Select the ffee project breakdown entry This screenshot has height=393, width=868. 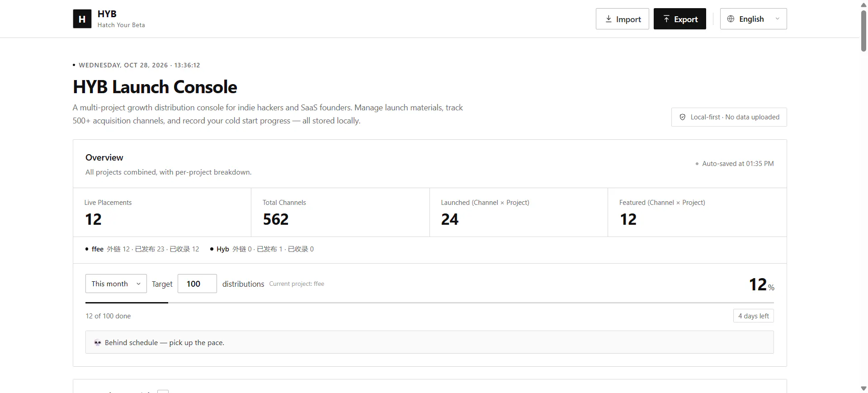[x=142, y=249]
